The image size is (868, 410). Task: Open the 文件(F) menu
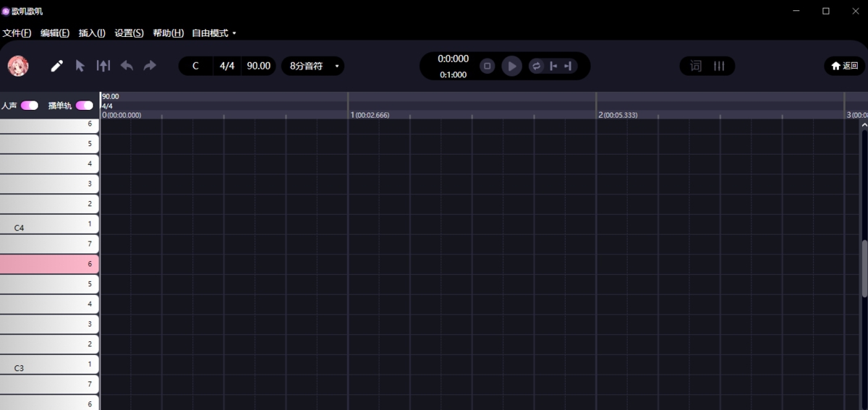click(x=17, y=33)
